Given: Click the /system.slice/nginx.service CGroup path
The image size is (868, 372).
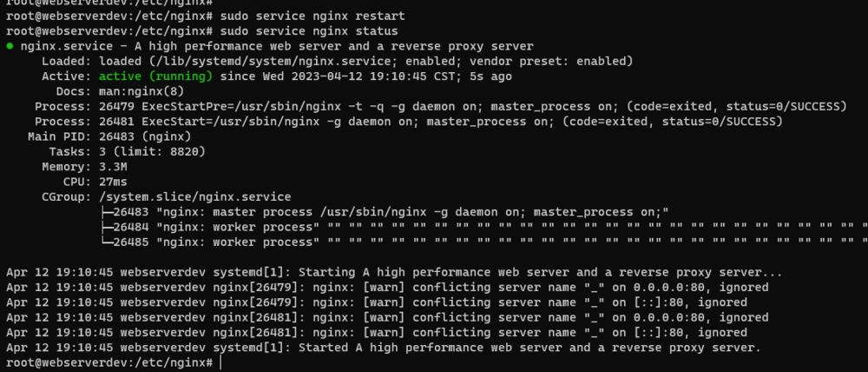Looking at the screenshot, I should tap(195, 196).
